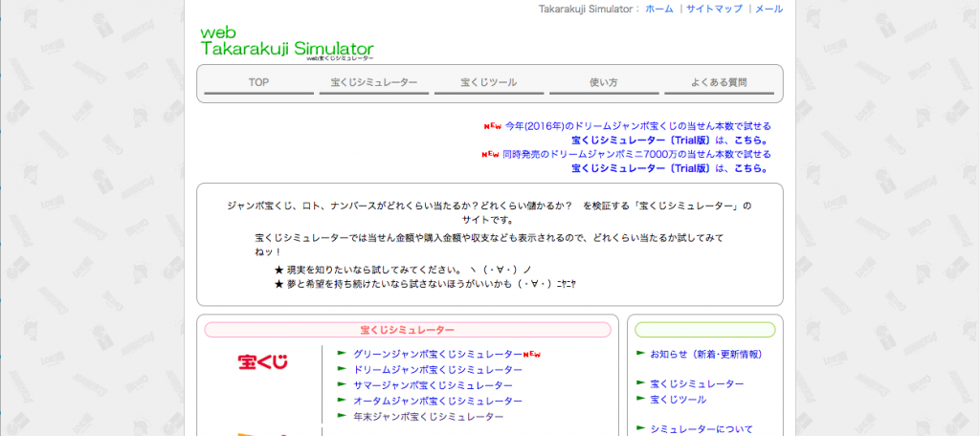Screen dimensions: 980x436
Task: Go to the 使い方 navigation tab
Action: 603,83
